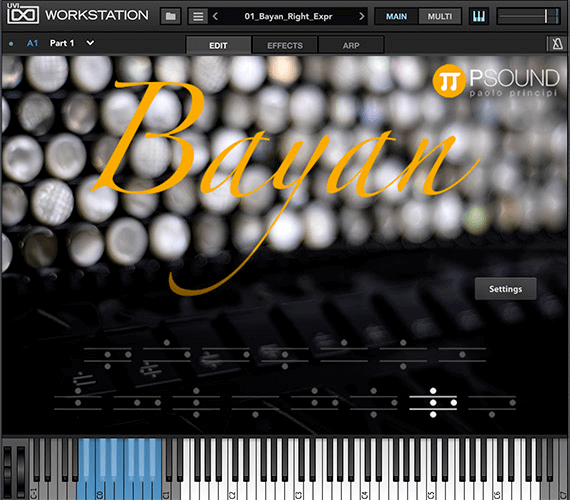Select the highlighted four-dot accordion register

point(433,403)
